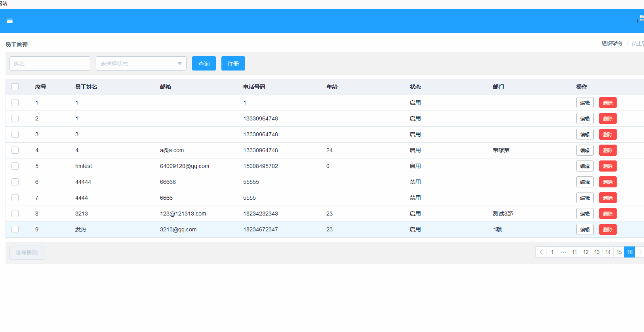Click phone number 18234672347
Screen dimensions: 644x332
point(261,229)
